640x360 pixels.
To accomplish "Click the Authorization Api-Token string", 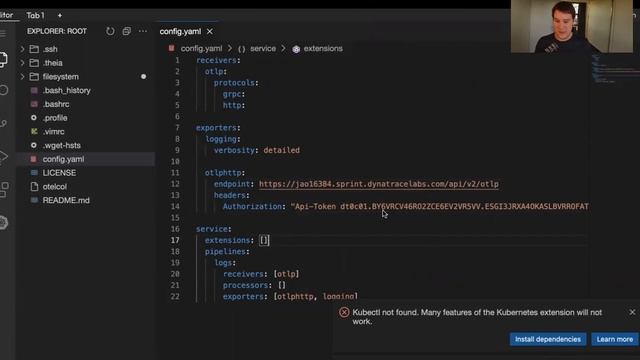I will click(440, 207).
